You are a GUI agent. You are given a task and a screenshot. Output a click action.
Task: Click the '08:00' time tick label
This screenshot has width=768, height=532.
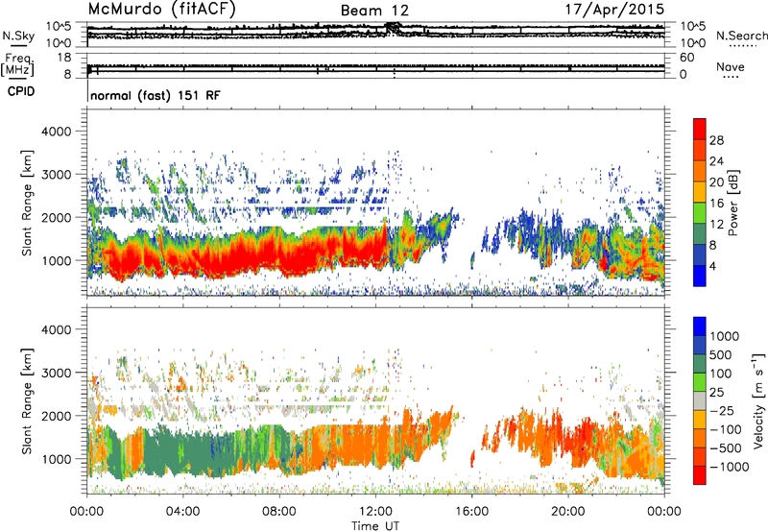pos(279,512)
